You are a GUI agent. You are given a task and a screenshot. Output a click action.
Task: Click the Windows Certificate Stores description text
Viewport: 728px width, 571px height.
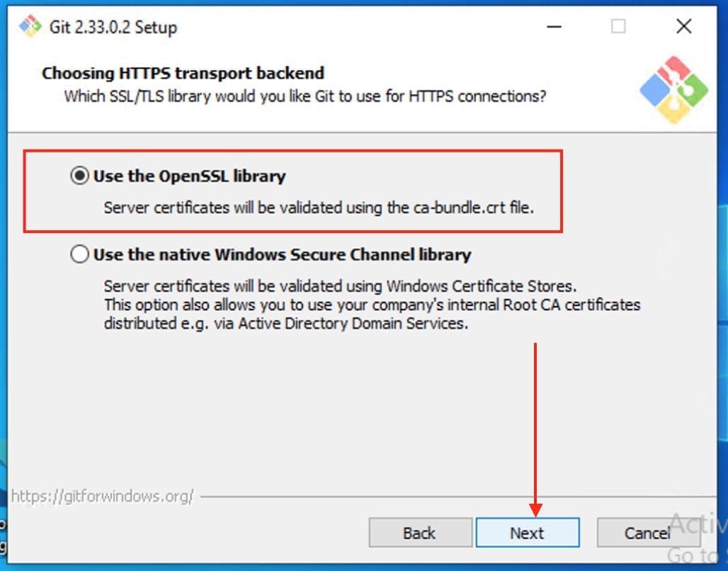[x=341, y=286]
